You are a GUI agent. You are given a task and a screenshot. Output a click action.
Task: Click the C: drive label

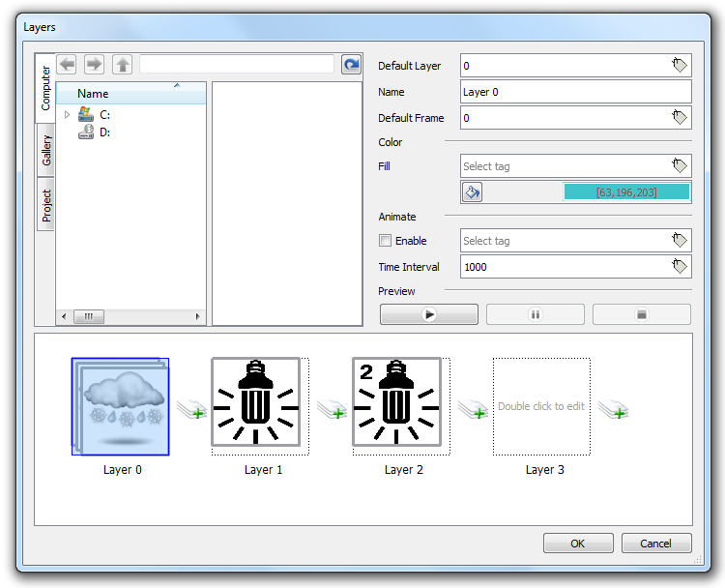105,115
